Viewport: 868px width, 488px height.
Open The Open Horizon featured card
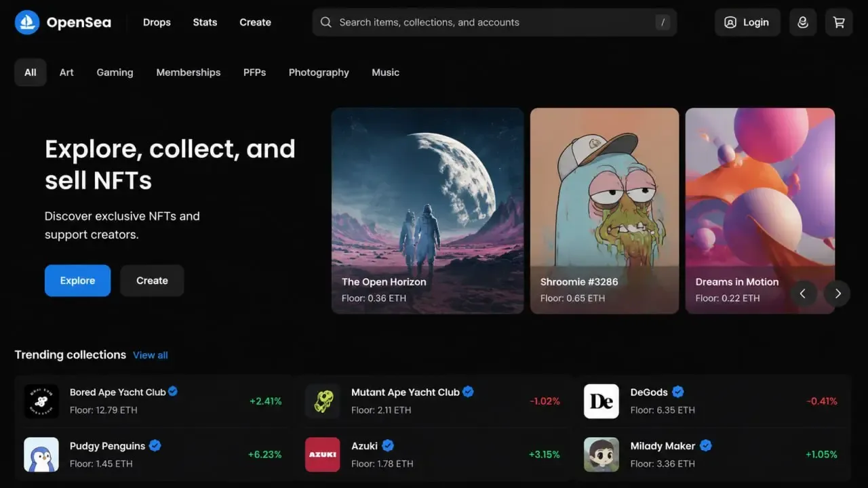point(427,211)
